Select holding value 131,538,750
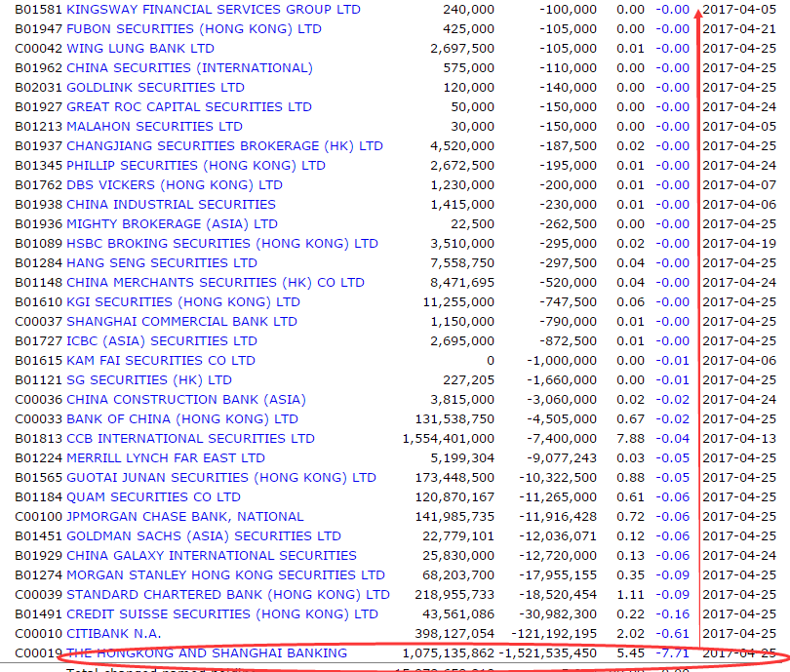The width and height of the screenshot is (790, 672). (x=454, y=419)
